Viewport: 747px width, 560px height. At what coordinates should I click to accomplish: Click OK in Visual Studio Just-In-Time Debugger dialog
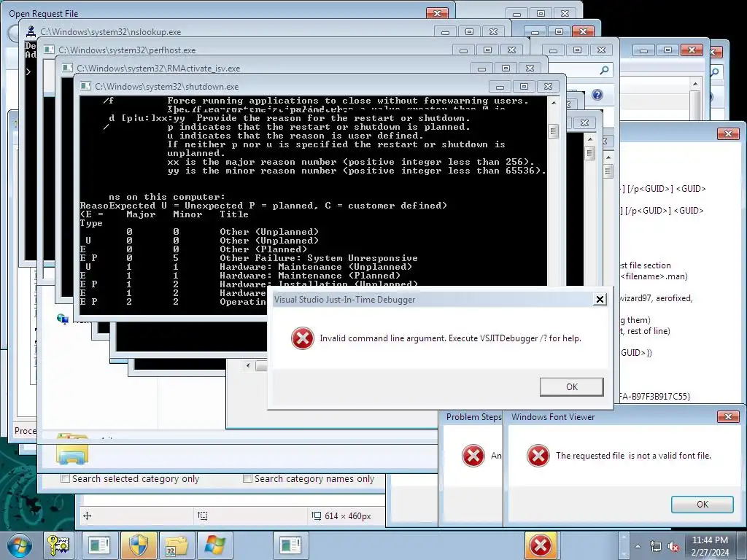[572, 386]
